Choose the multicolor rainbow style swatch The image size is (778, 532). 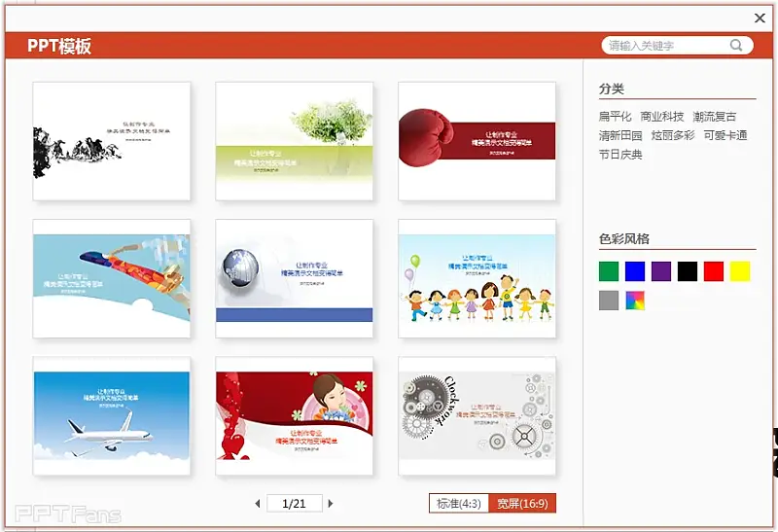[635, 301]
